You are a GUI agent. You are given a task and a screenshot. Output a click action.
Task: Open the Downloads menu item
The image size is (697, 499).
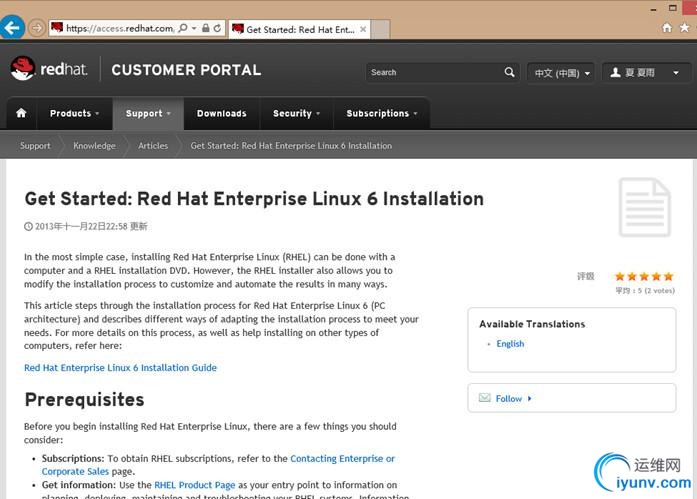(221, 113)
